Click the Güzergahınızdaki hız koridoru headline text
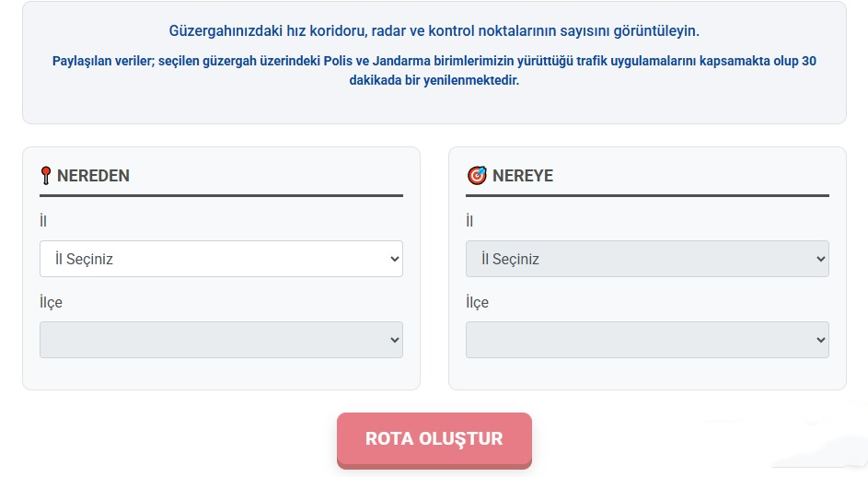Viewport: 868px width, 477px height. coord(434,30)
